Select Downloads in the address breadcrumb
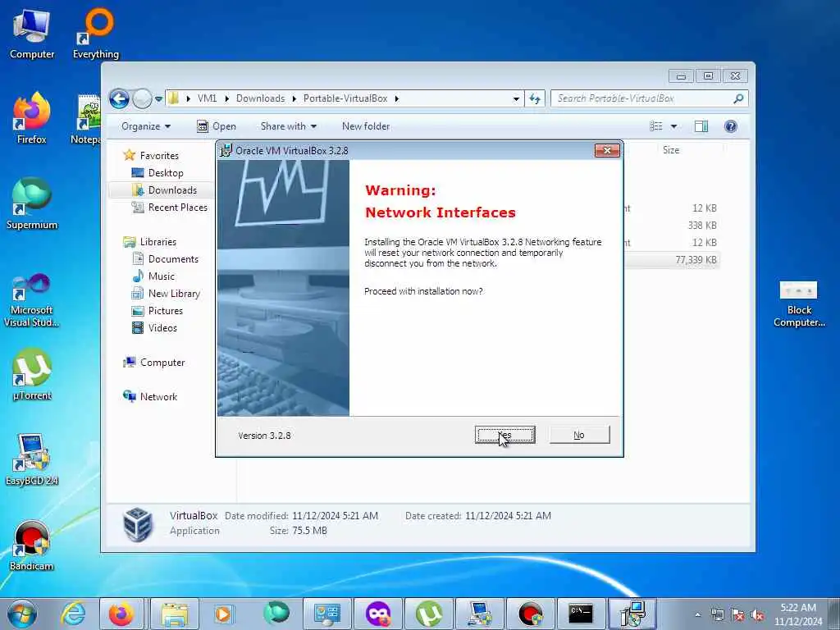The width and height of the screenshot is (840, 630). (260, 98)
